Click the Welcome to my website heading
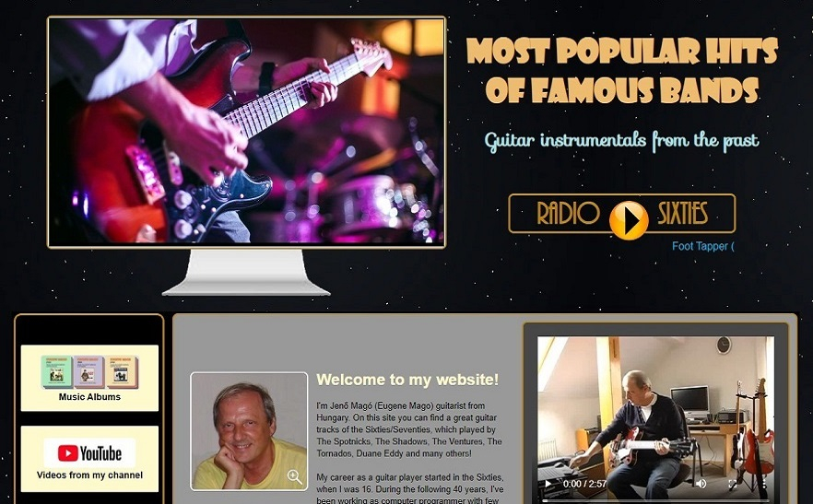This screenshot has height=504, width=813. tap(407, 380)
